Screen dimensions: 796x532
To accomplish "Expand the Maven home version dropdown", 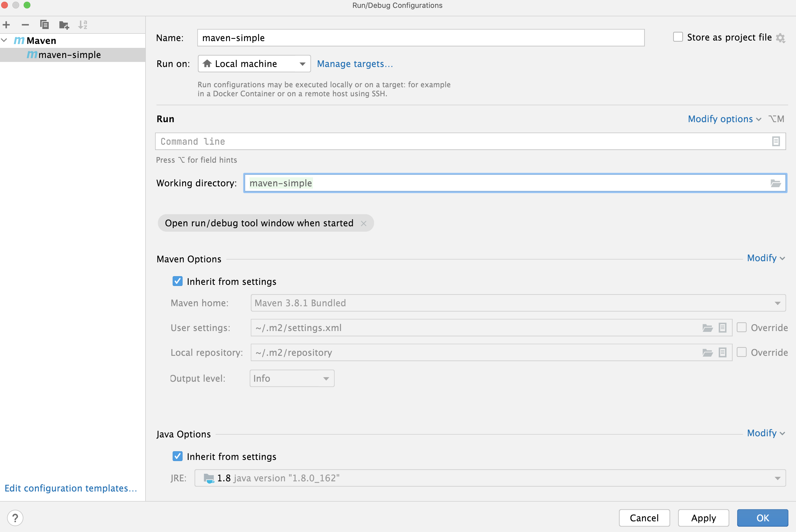I will pos(777,303).
